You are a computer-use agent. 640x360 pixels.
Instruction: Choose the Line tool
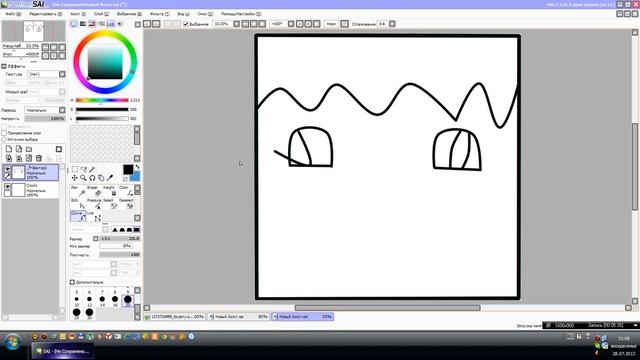point(94,216)
